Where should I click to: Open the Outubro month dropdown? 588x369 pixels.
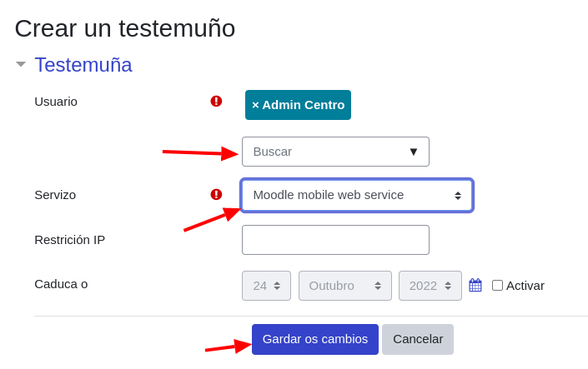tap(344, 286)
